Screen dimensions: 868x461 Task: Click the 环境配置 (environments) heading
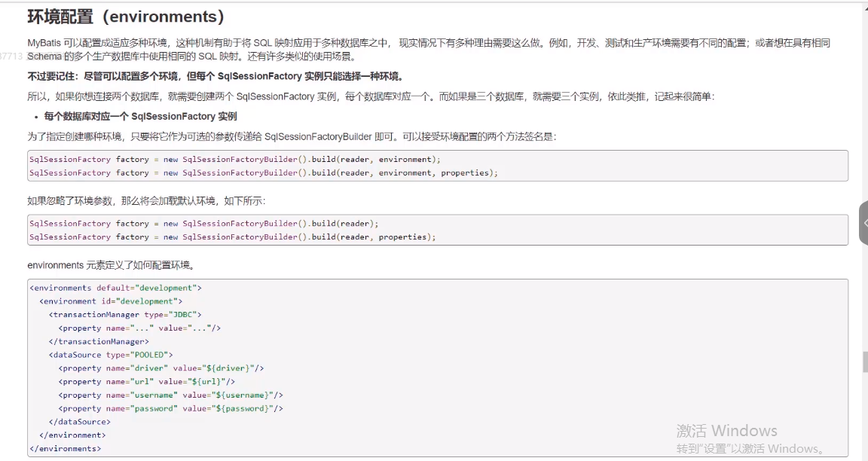[x=126, y=16]
